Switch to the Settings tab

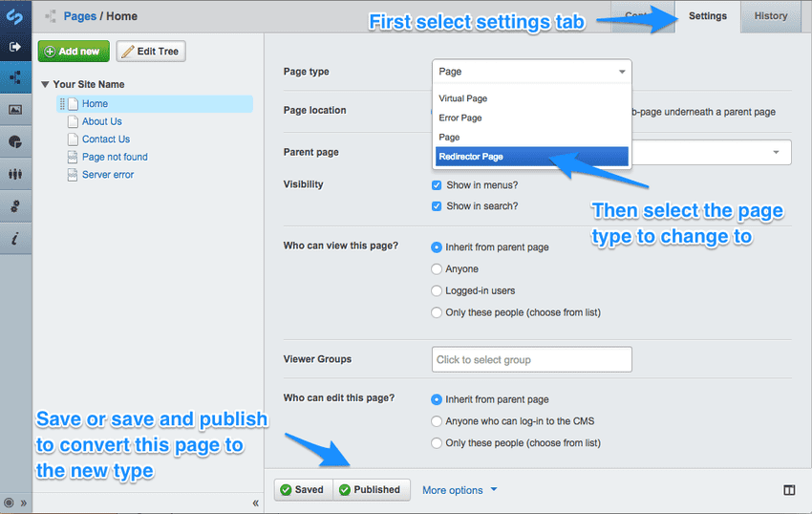click(707, 16)
